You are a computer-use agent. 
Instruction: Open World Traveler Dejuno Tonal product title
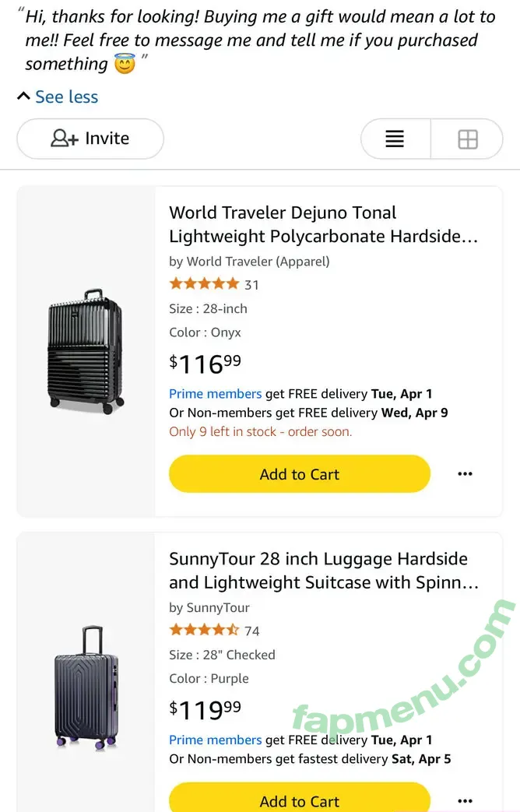pyautogui.click(x=323, y=224)
